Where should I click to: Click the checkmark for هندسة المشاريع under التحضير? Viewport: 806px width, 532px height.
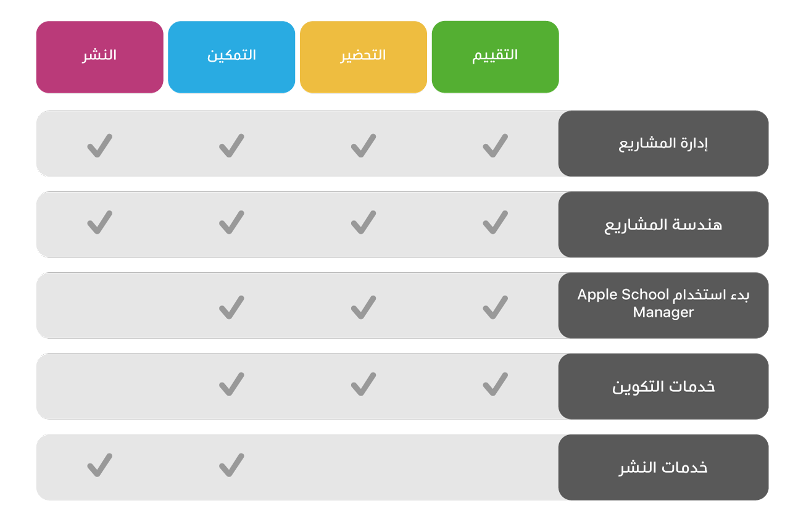pos(363,223)
